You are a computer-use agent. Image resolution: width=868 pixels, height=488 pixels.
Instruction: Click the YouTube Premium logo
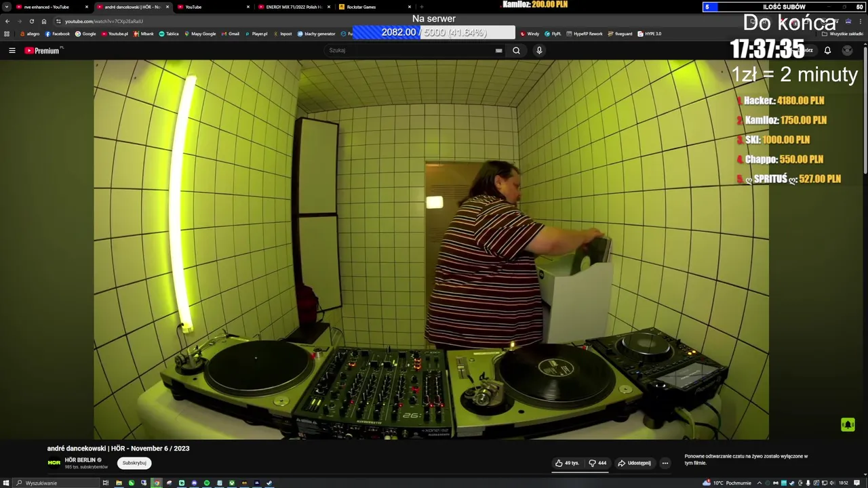tap(43, 50)
